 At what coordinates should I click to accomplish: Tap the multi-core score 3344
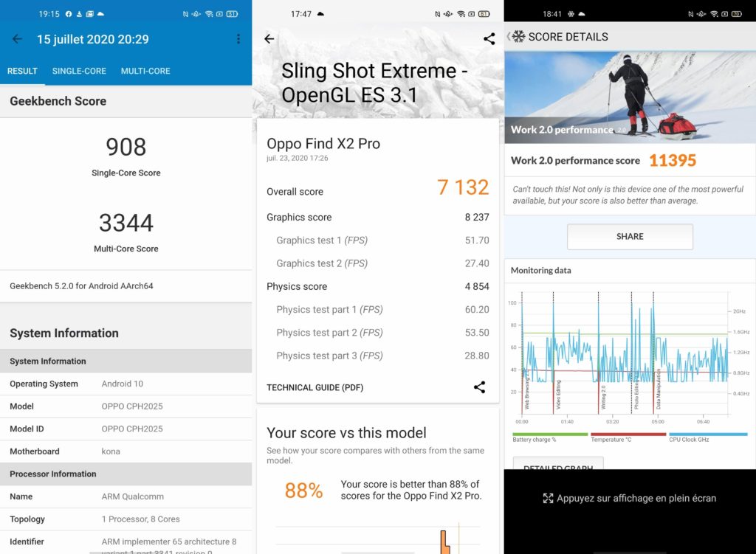[126, 223]
